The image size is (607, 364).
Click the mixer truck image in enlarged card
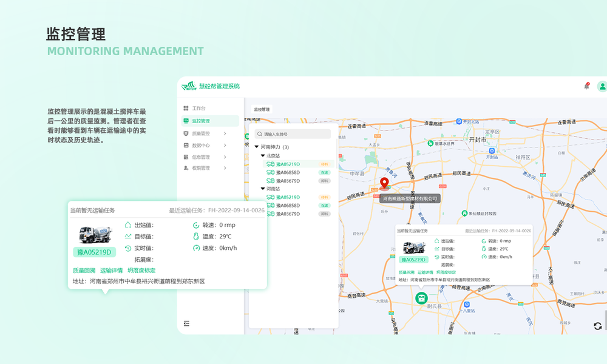pos(96,234)
